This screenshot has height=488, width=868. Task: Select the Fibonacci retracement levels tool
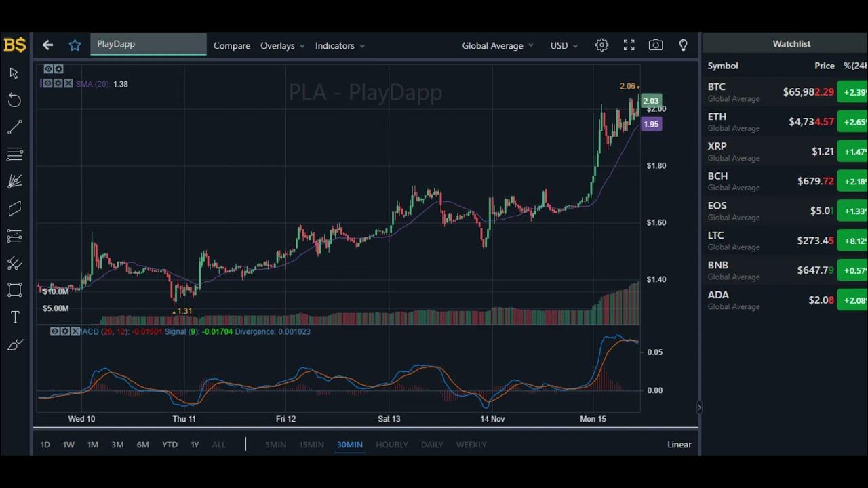click(x=14, y=236)
